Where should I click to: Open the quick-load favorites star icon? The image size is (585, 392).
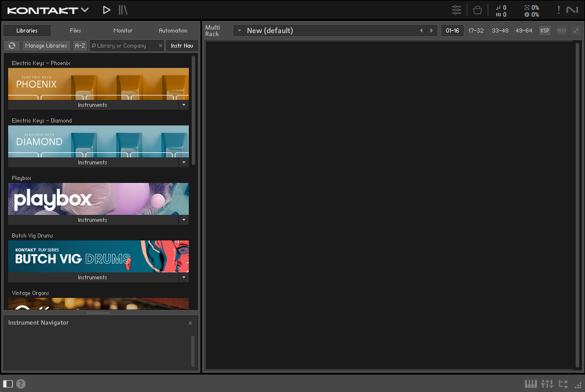(564, 383)
